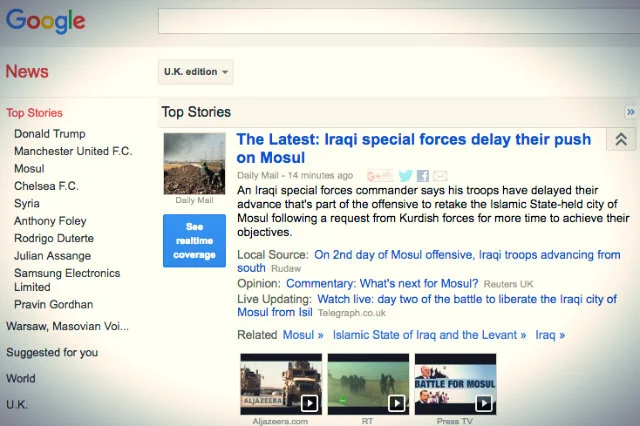The height and width of the screenshot is (426, 640).
Task: Select Pravin Gordhan topic
Action: coord(53,304)
